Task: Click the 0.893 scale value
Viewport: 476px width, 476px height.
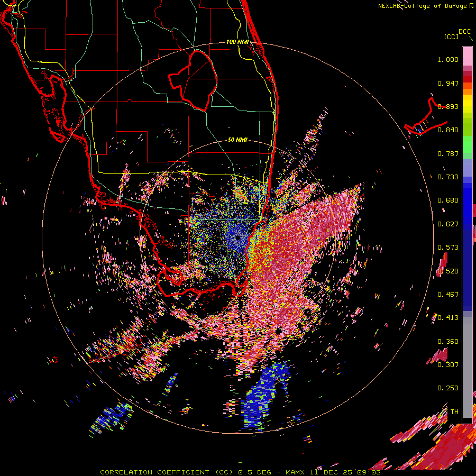Action: pyautogui.click(x=448, y=106)
